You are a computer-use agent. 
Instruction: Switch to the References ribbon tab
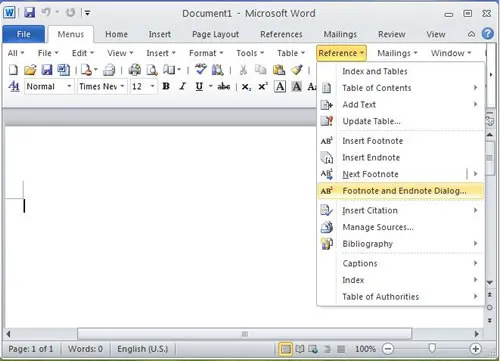(x=281, y=34)
